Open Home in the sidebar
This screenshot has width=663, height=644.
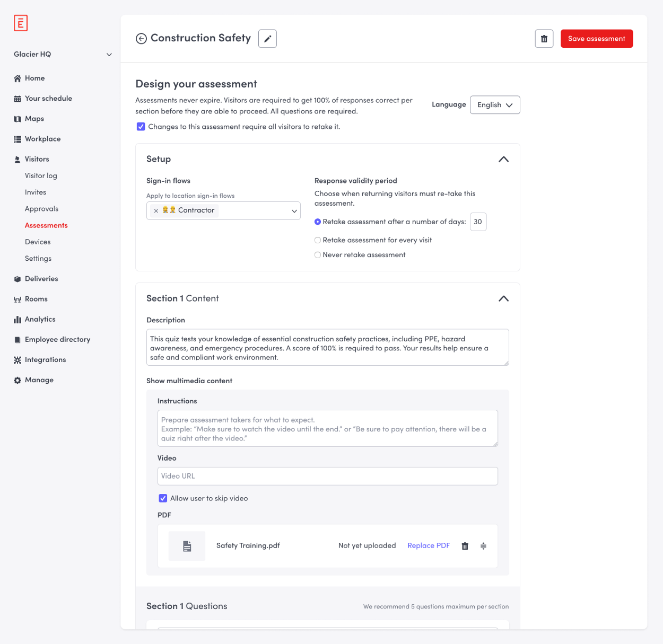point(34,78)
